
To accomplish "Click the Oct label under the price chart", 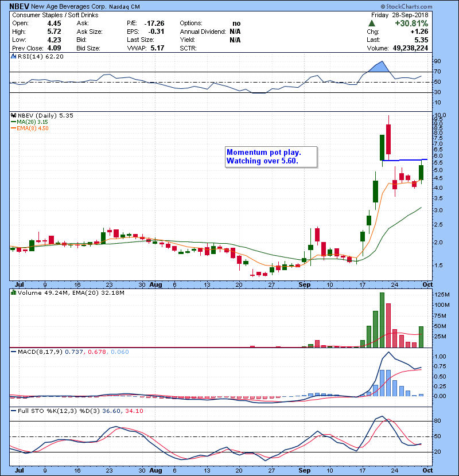I will point(427,285).
